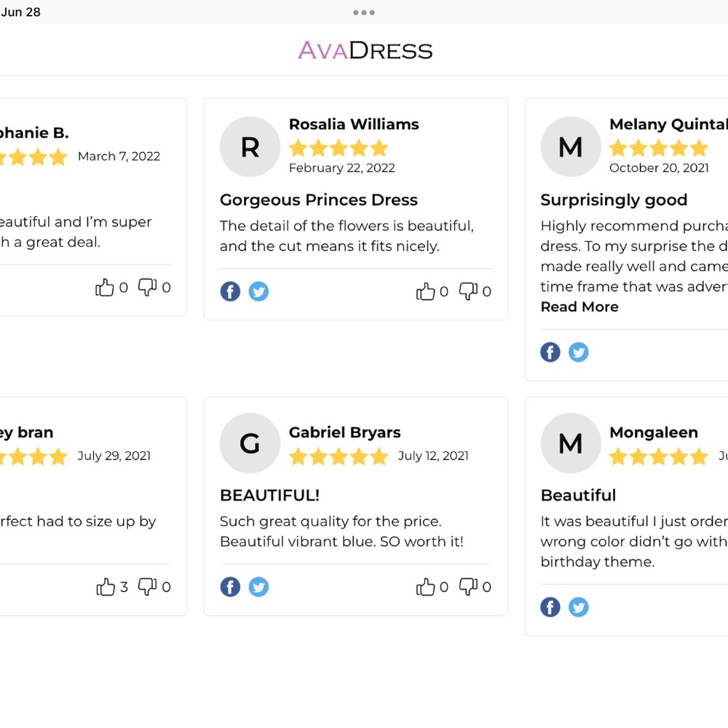Share Rosalia Williams review on Twitter
The width and height of the screenshot is (728, 728).
(258, 292)
